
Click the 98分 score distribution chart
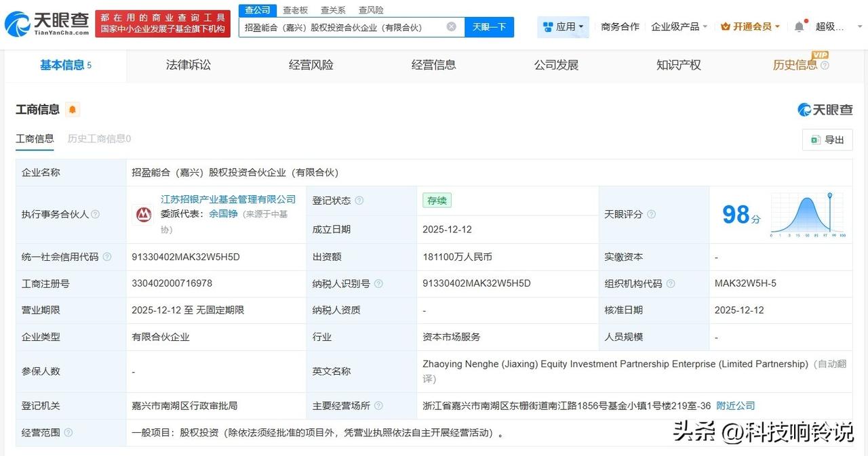[807, 215]
